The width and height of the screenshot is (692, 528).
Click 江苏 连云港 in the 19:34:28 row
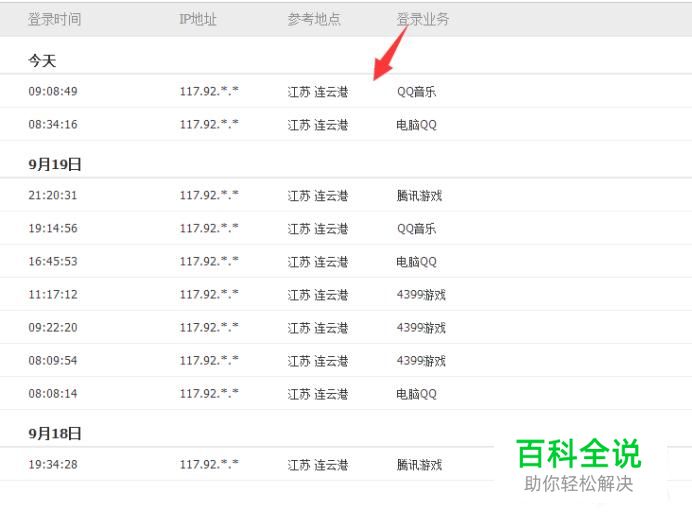click(x=318, y=465)
